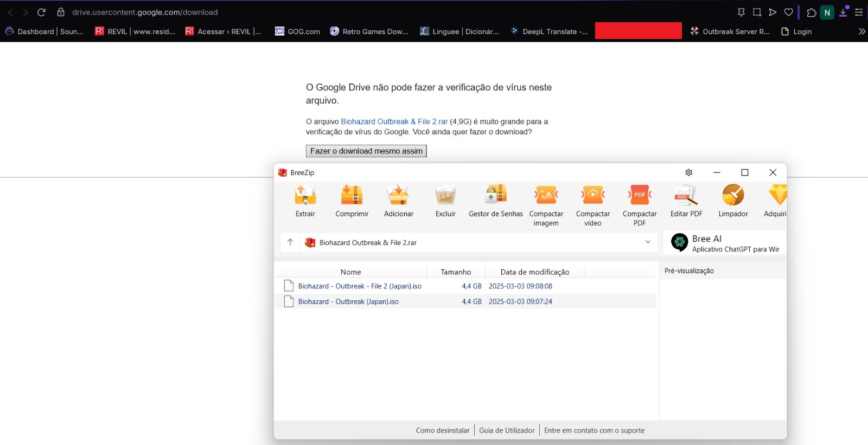Open Gestor de Senhas

tap(495, 196)
